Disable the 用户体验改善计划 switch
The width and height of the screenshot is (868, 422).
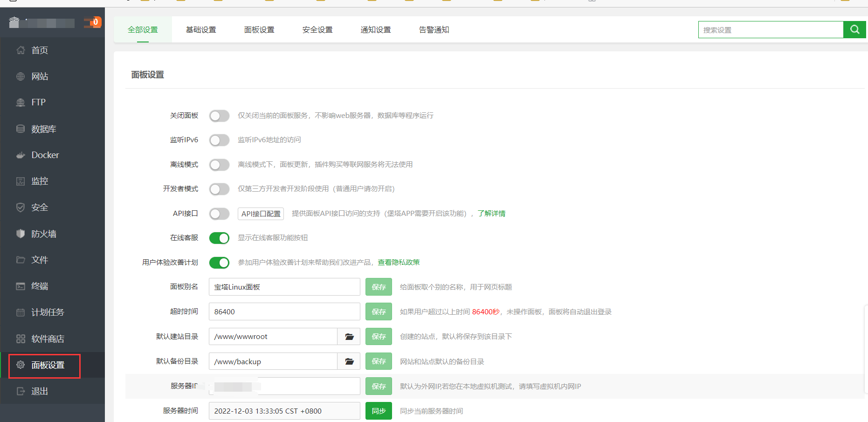point(219,263)
